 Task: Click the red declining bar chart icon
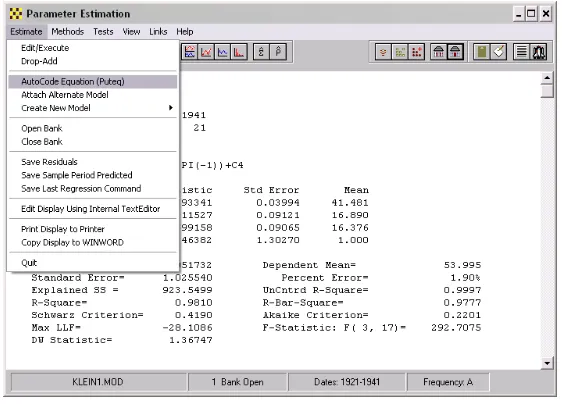[x=239, y=52]
